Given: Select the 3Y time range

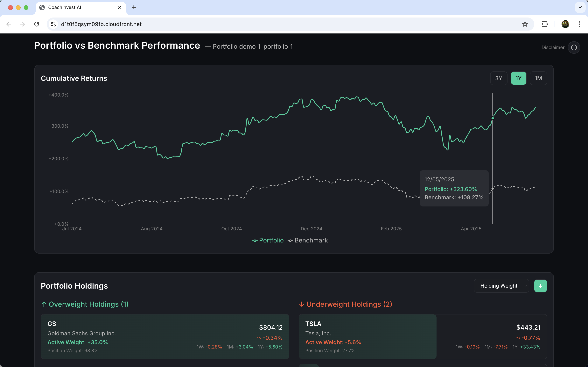Looking at the screenshot, I should click(499, 78).
